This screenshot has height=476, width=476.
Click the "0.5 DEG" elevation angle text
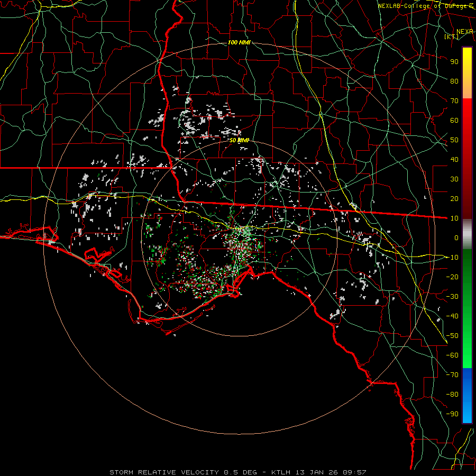click(240, 472)
